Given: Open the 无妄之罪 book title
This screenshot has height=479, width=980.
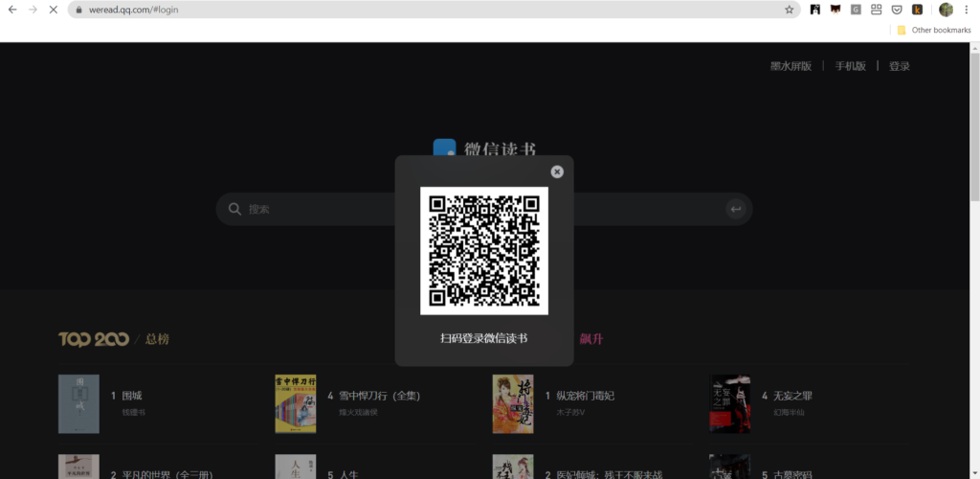Looking at the screenshot, I should [792, 396].
